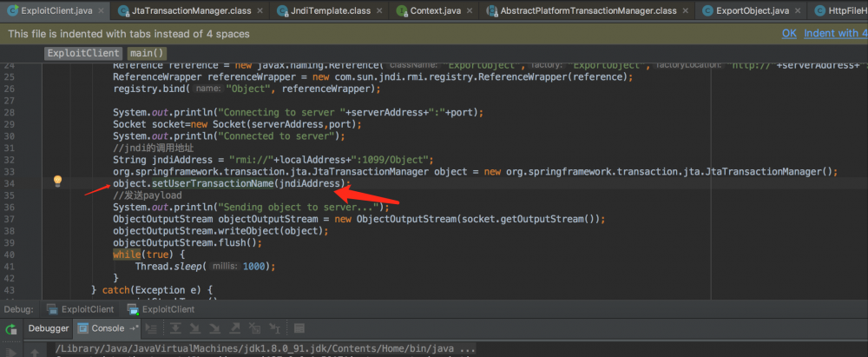This screenshot has width=868, height=357.
Task: Click line number 40 in the gutter
Action: [9, 255]
